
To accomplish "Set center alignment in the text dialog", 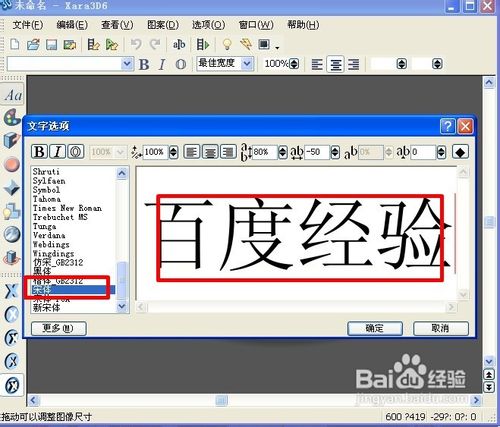I will coord(210,152).
